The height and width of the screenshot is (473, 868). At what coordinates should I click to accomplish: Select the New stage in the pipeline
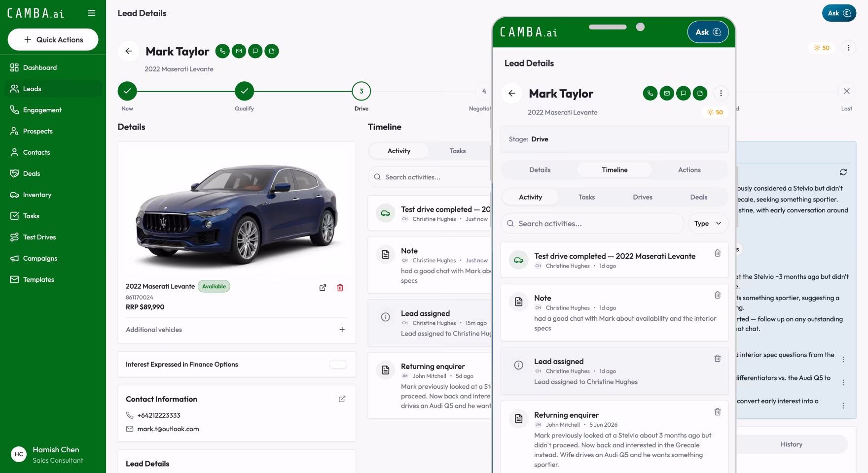pyautogui.click(x=127, y=91)
